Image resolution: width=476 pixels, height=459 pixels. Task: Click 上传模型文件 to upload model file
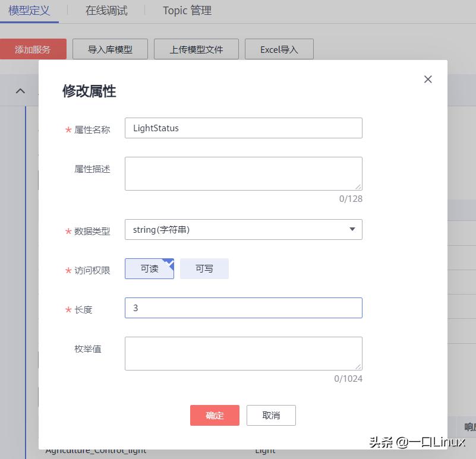tap(196, 49)
